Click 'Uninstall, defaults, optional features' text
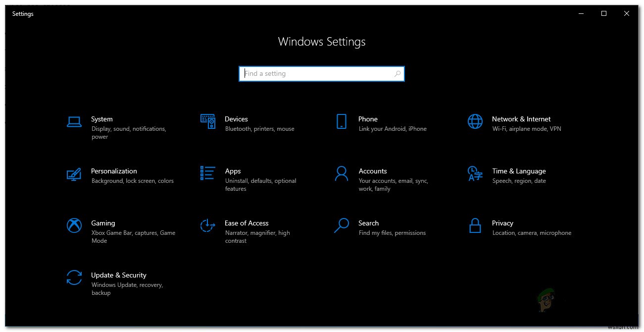This screenshot has height=332, width=644. coord(260,185)
